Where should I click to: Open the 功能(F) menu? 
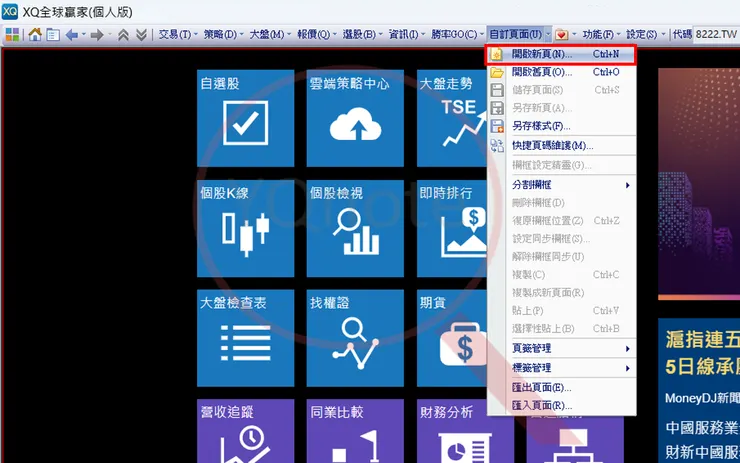[x=601, y=35]
